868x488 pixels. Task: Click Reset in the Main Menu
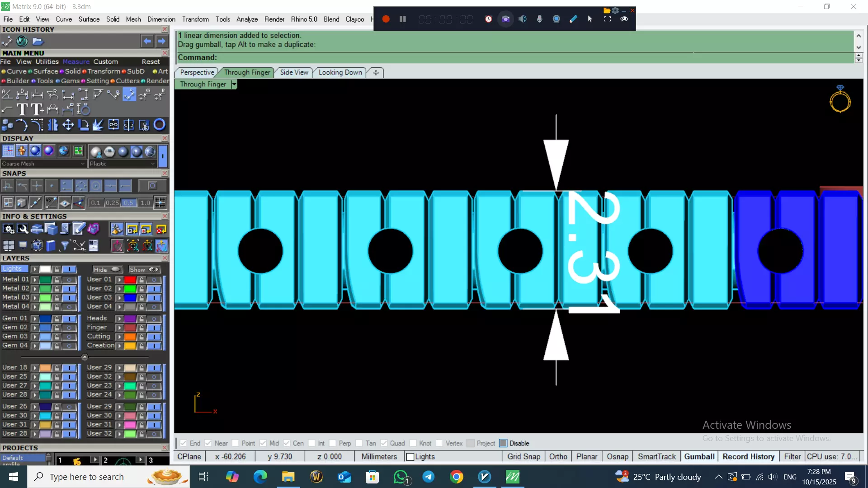click(151, 62)
